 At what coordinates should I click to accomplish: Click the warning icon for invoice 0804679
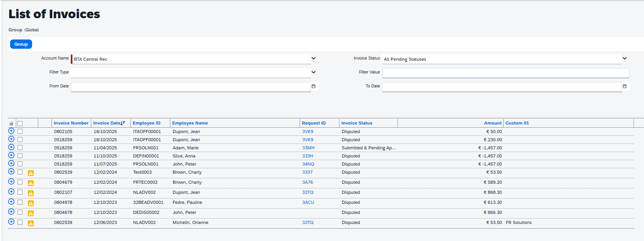pyautogui.click(x=31, y=183)
